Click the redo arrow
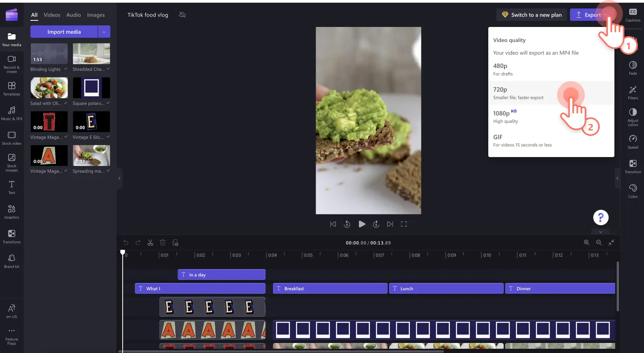644x353 pixels. tap(138, 243)
